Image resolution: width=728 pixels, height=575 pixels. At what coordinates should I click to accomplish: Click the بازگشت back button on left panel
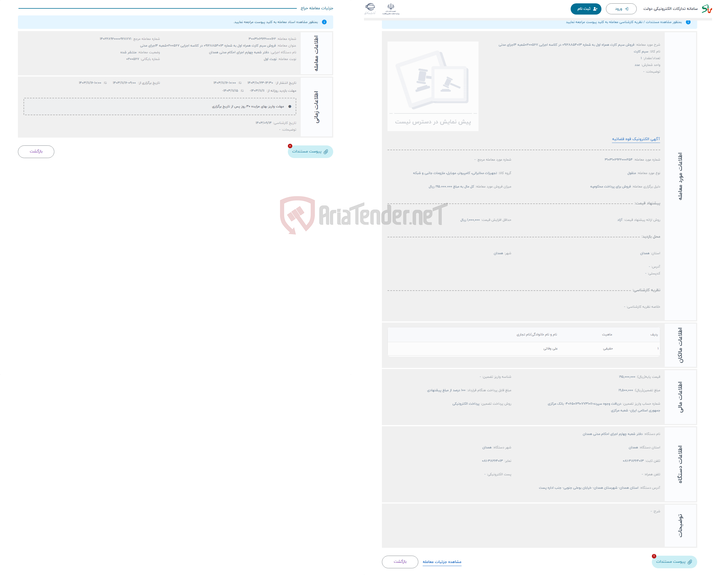[x=37, y=151]
